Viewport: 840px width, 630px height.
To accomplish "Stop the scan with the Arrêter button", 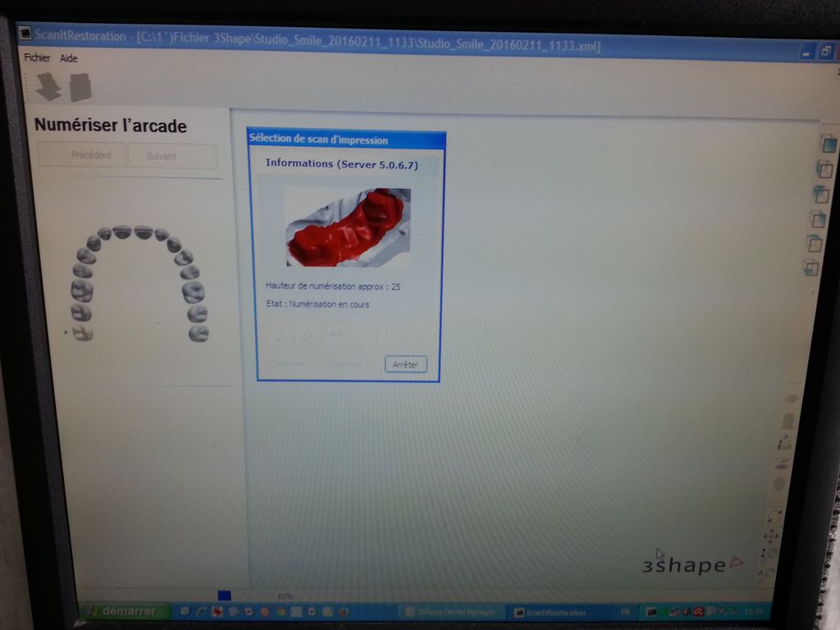I will coord(405,364).
